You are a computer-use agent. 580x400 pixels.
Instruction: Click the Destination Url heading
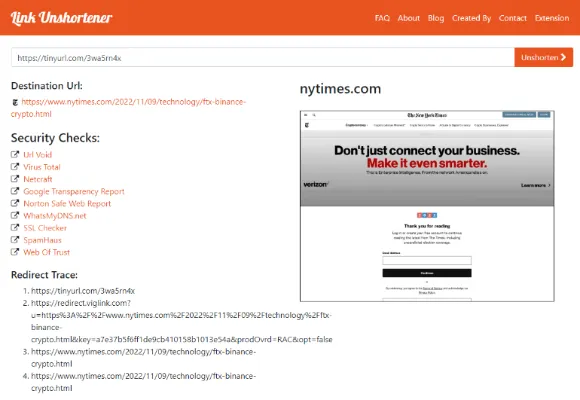47,86
